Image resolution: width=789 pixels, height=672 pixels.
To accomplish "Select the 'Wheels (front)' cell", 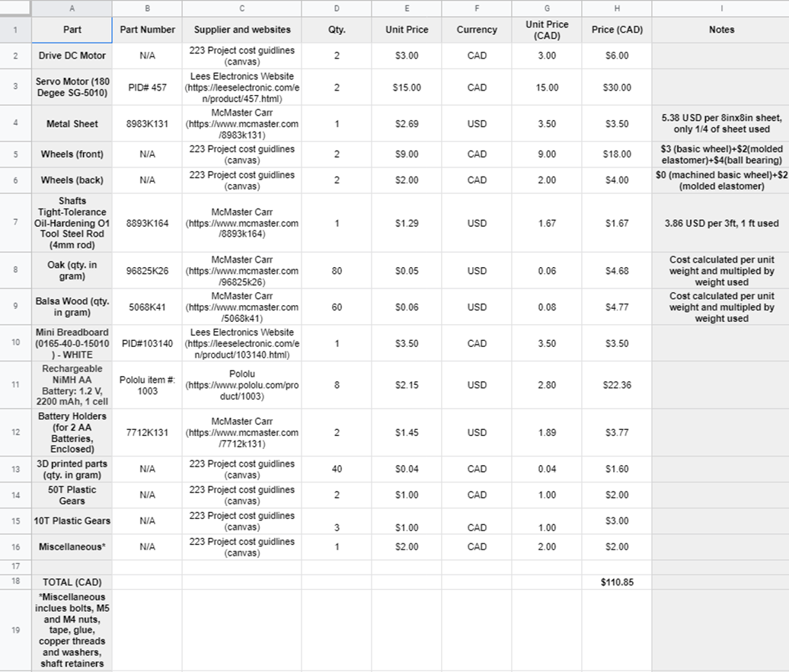I will (x=72, y=154).
